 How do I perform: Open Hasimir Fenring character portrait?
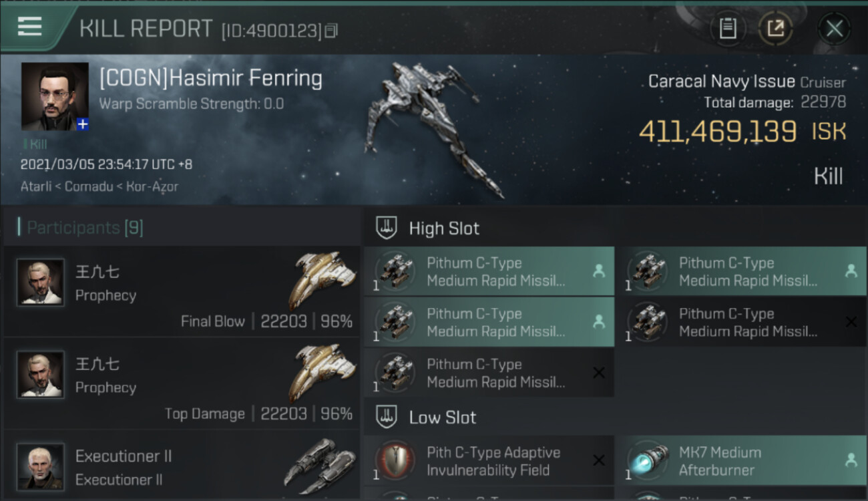54,96
